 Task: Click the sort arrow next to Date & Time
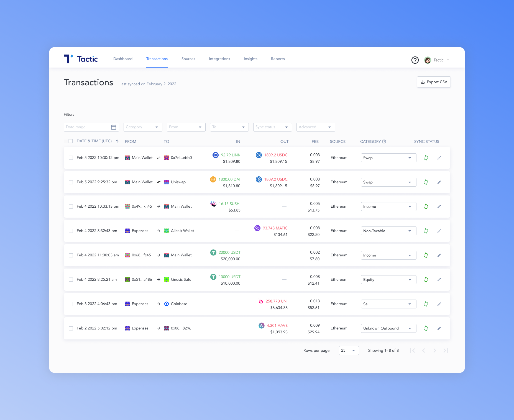click(x=117, y=141)
